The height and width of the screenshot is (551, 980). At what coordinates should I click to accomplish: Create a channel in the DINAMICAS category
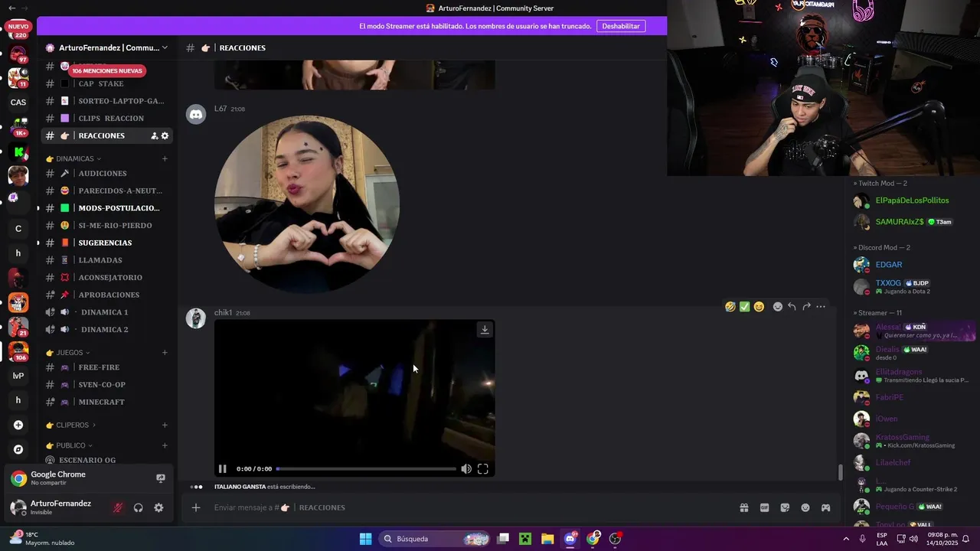coord(165,158)
